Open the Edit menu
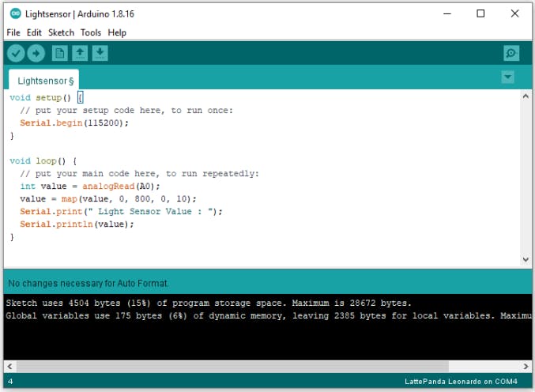 point(34,32)
